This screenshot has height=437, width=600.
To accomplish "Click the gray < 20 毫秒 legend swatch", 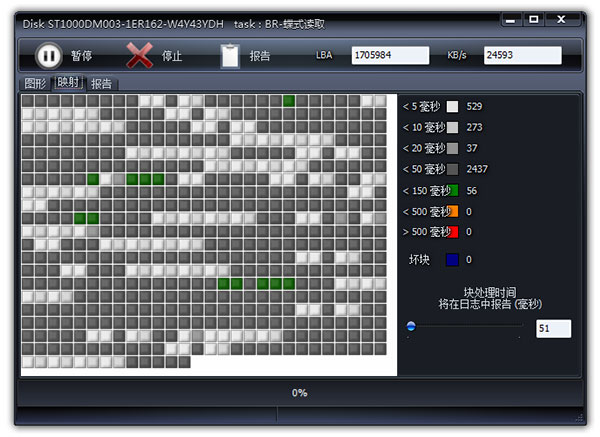I will 452,148.
